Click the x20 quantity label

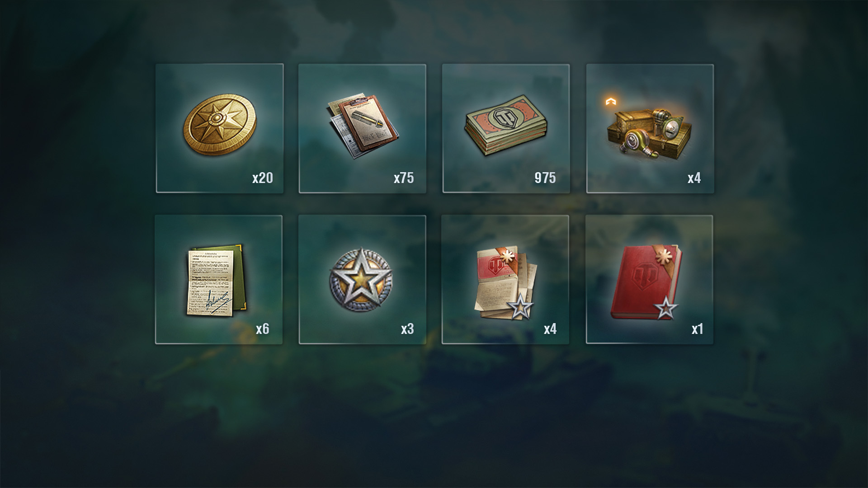(263, 178)
